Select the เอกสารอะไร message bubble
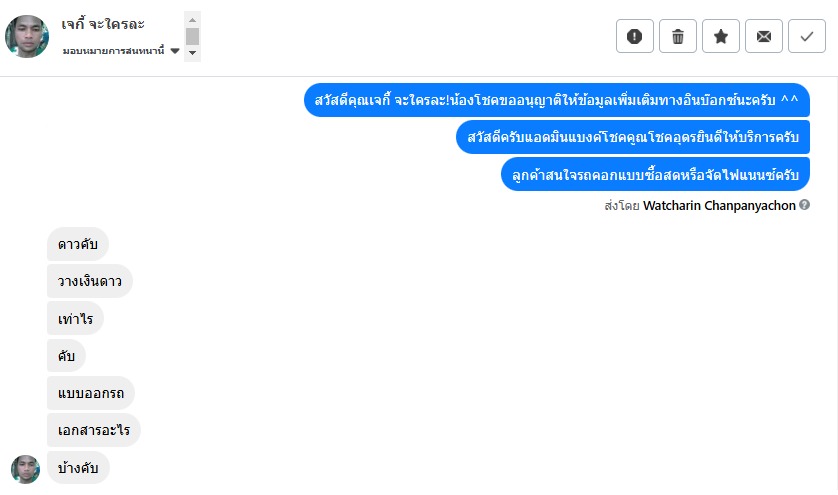The width and height of the screenshot is (838, 495). (x=94, y=430)
